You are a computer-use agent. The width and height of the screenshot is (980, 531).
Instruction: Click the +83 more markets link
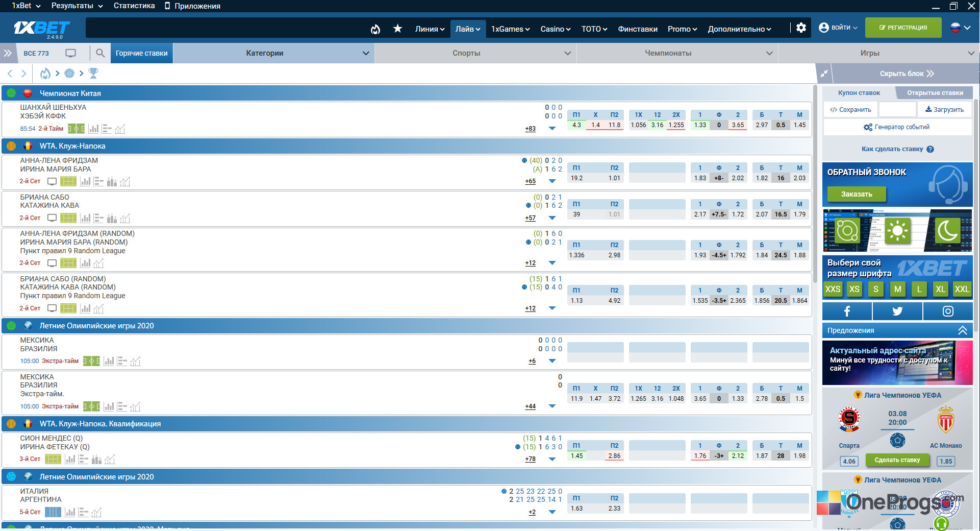point(530,129)
